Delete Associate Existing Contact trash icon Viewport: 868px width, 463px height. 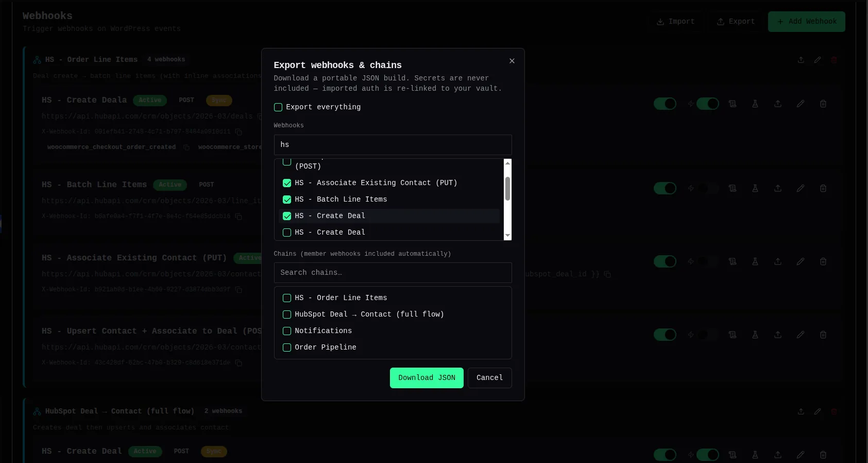click(x=823, y=261)
